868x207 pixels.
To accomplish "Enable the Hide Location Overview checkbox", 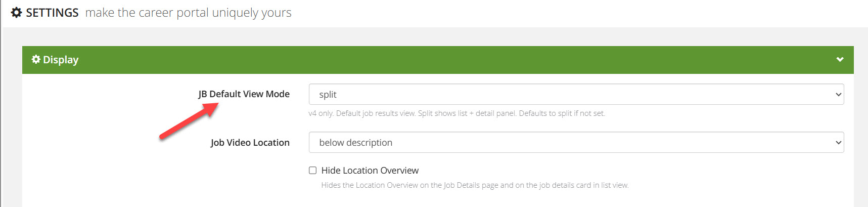I will point(313,171).
